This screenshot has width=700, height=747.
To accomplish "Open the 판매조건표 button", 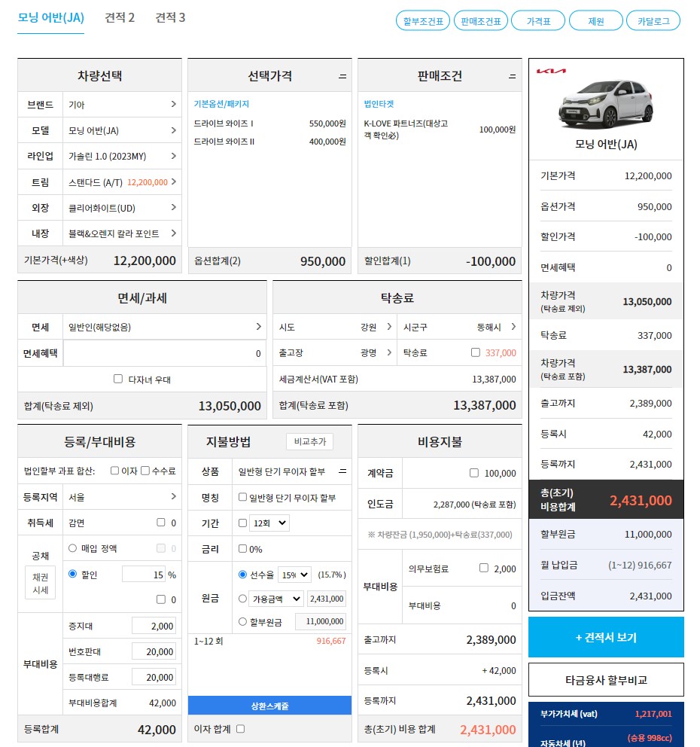I will point(481,21).
